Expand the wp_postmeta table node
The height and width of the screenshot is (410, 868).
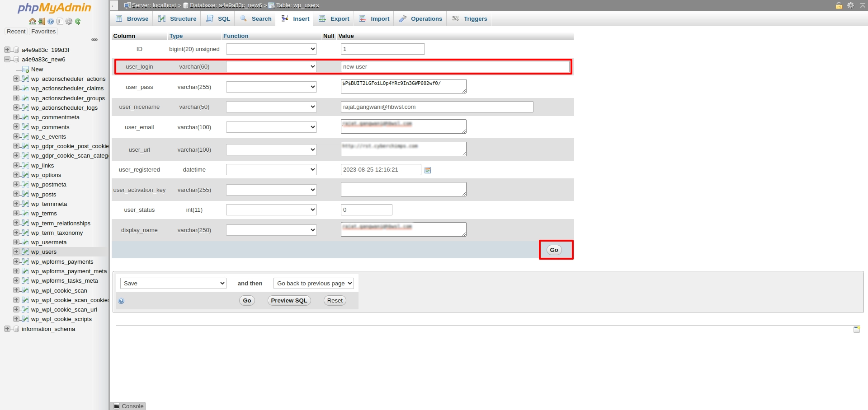[16, 184]
